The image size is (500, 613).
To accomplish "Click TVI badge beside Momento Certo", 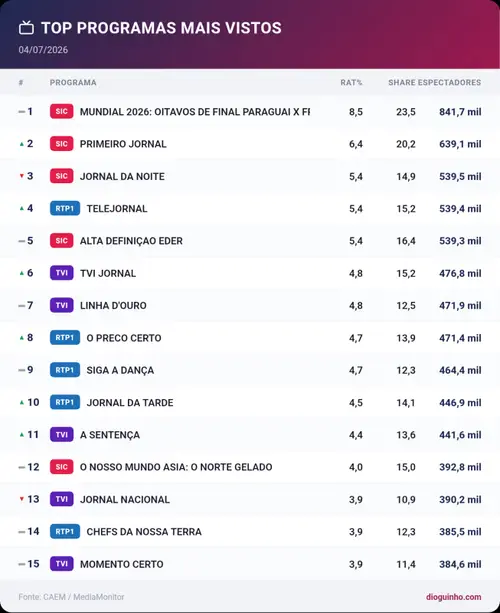I will click(61, 564).
